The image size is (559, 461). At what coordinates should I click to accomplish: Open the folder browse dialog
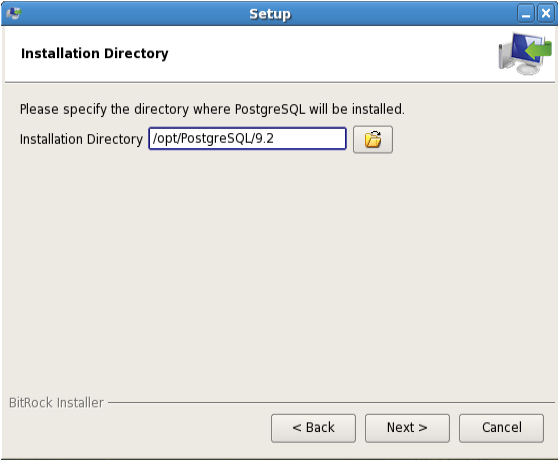coord(373,139)
